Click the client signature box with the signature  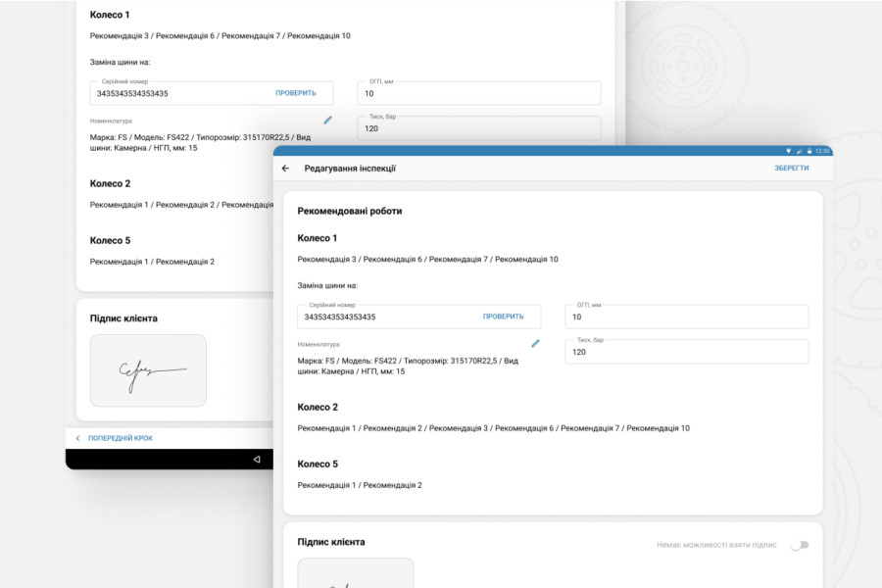[148, 370]
